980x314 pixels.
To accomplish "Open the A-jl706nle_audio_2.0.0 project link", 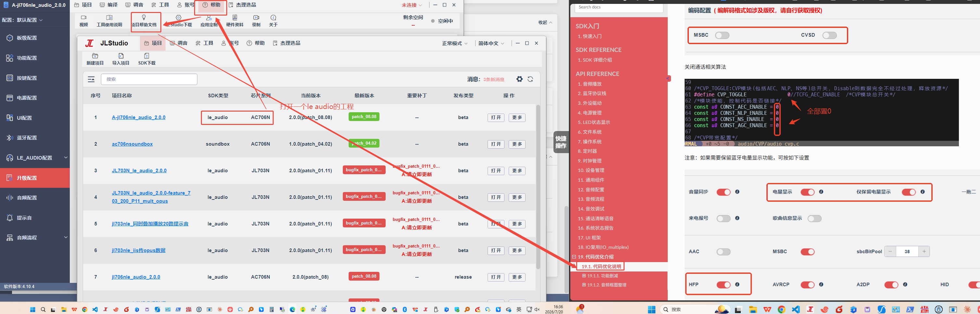I will click(x=139, y=117).
